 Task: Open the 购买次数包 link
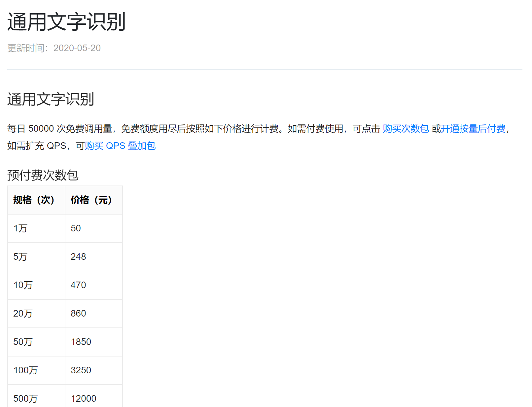406,129
